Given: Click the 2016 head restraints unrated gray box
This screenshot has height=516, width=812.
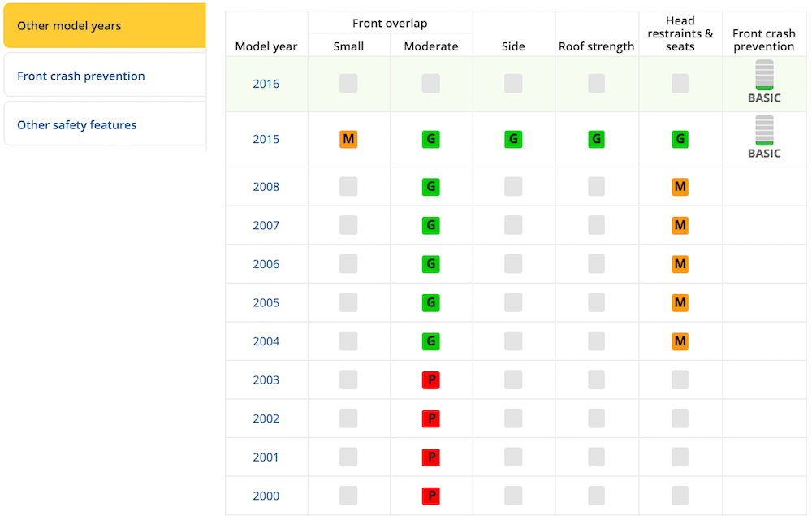Looking at the screenshot, I should (x=680, y=84).
